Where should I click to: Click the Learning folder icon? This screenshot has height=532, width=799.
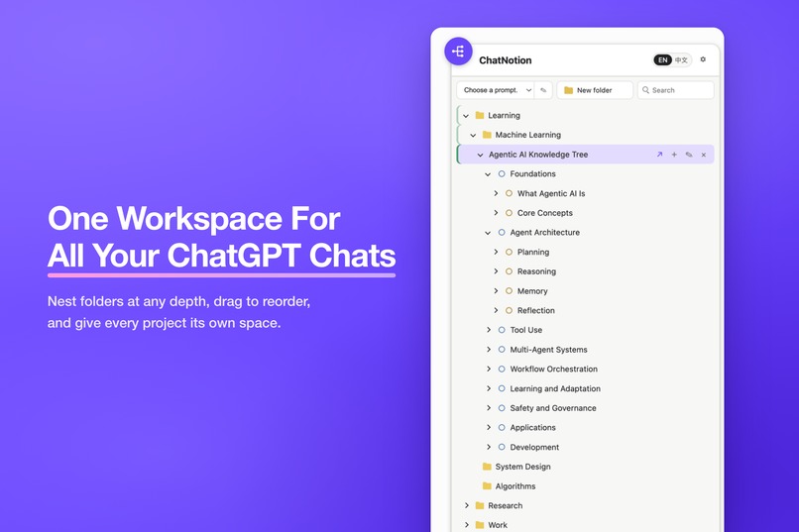(x=480, y=115)
